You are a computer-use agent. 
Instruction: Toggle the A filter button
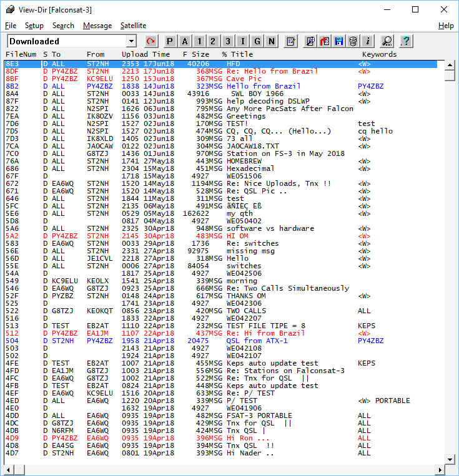[x=185, y=41]
